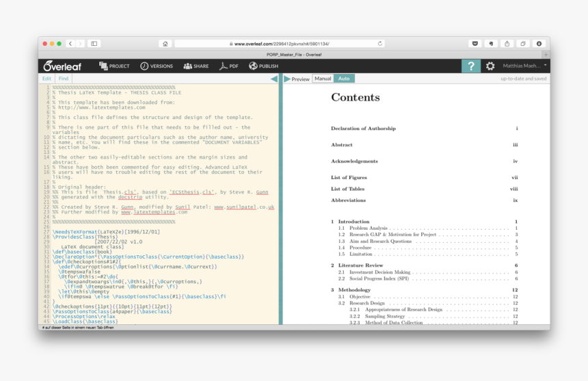This screenshot has width=588, height=381.
Task: Open the browser downloads icon
Action: point(539,44)
